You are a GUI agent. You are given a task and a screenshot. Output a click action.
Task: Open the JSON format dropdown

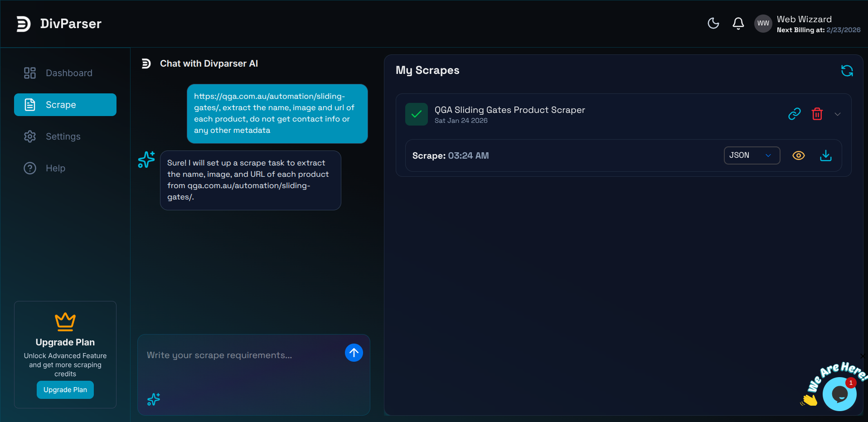click(751, 155)
